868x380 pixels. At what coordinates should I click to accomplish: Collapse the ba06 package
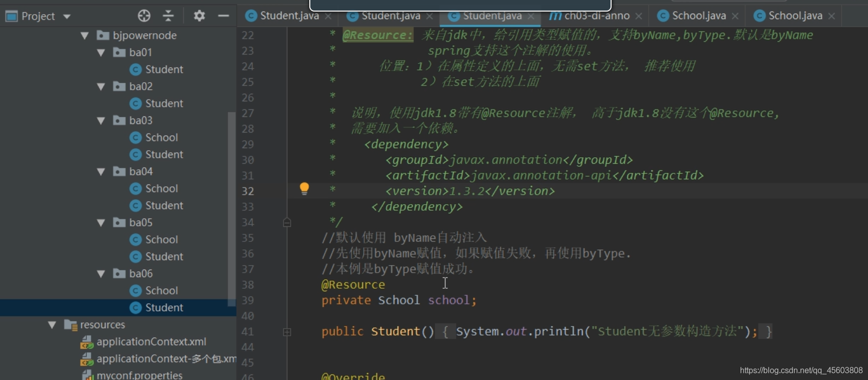101,274
